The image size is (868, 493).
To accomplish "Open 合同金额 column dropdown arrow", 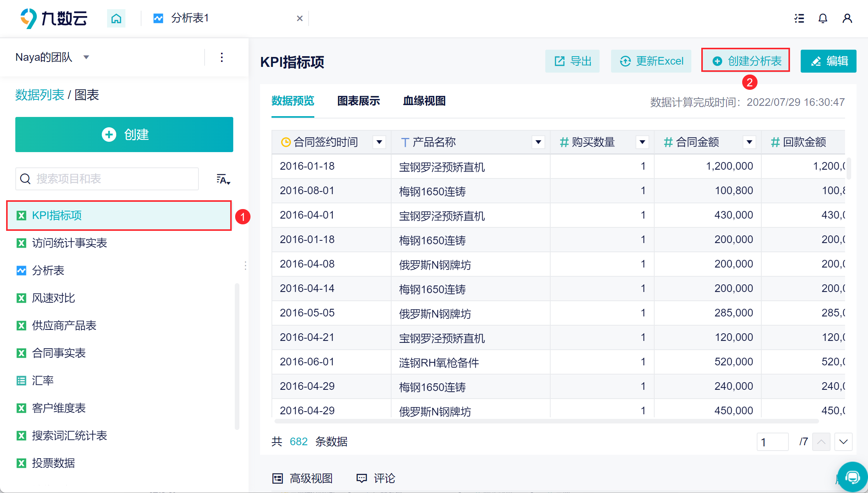I will (749, 142).
